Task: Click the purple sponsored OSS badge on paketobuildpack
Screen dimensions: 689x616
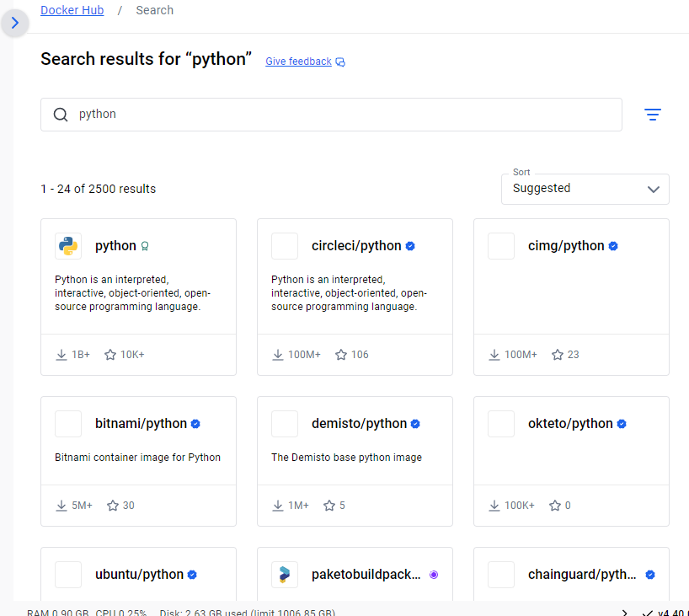Action: pyautogui.click(x=434, y=575)
